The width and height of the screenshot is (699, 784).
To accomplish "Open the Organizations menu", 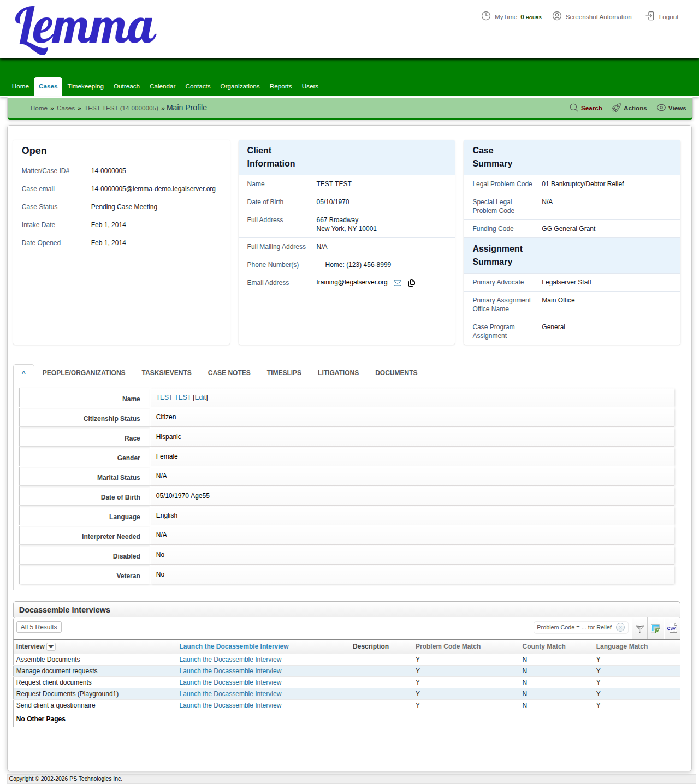I will (240, 86).
